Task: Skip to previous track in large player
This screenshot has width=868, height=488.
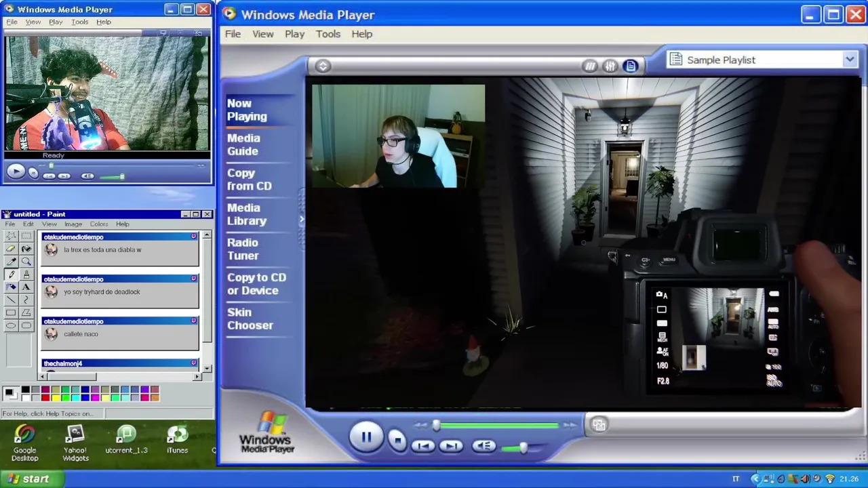Action: point(422,446)
